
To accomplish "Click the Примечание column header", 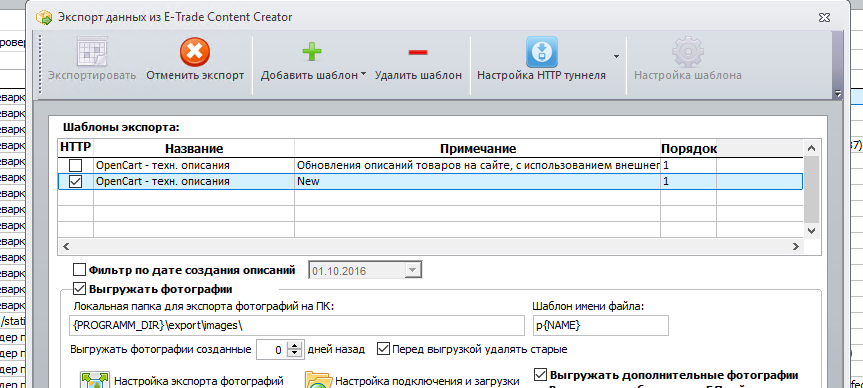I will [477, 148].
